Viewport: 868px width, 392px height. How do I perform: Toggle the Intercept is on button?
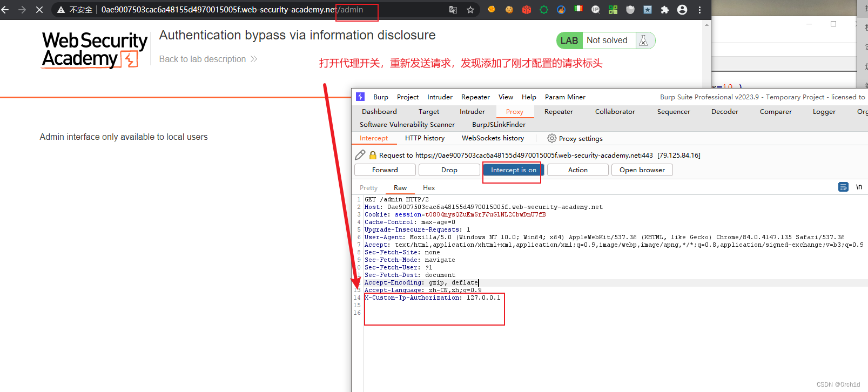(514, 170)
